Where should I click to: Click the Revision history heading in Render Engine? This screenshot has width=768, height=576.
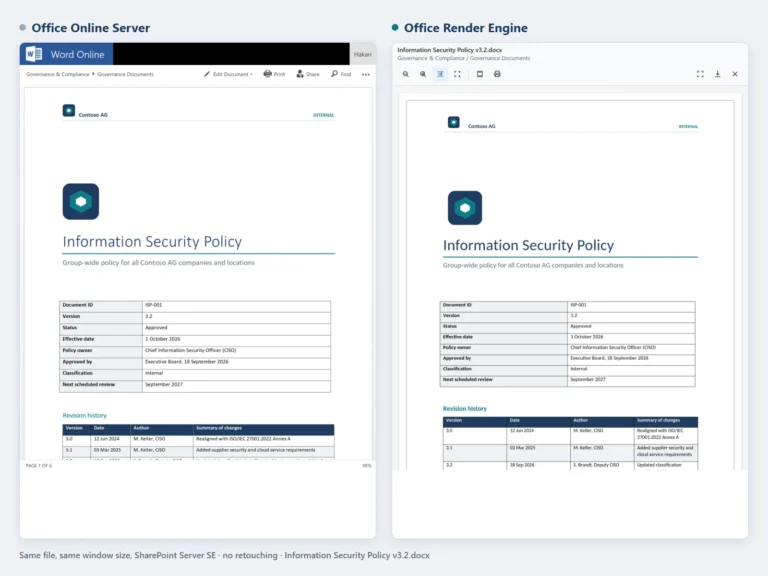(465, 408)
